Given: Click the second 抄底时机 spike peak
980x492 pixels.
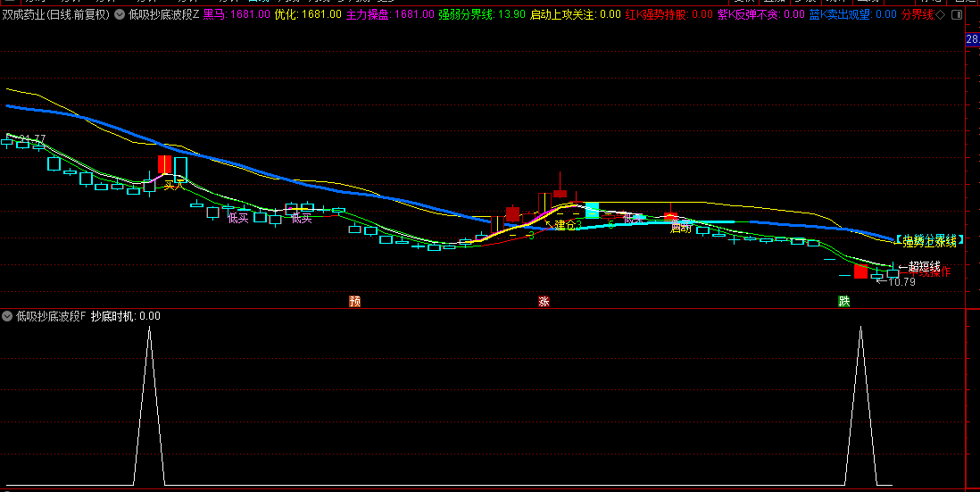Looking at the screenshot, I should pos(860,328).
